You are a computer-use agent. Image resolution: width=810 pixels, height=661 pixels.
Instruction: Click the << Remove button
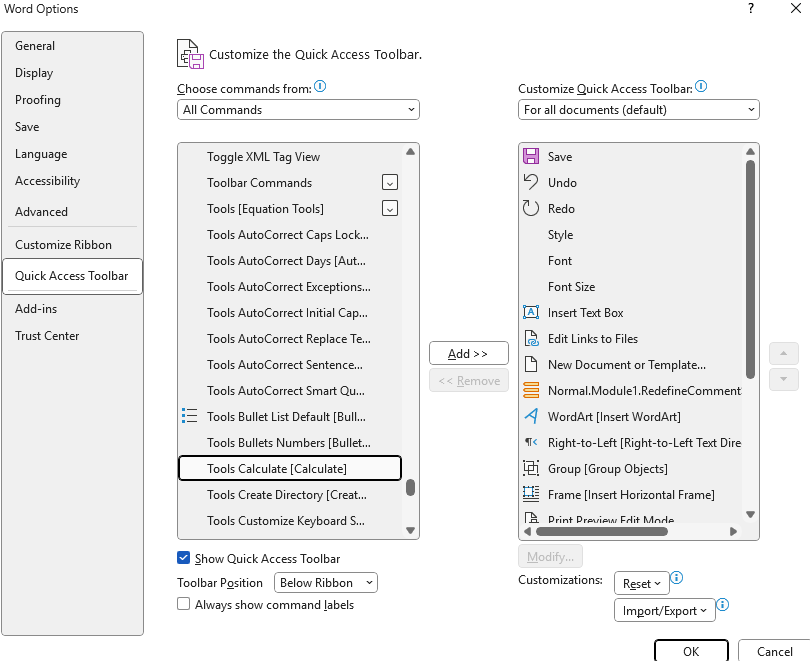pyautogui.click(x=469, y=381)
